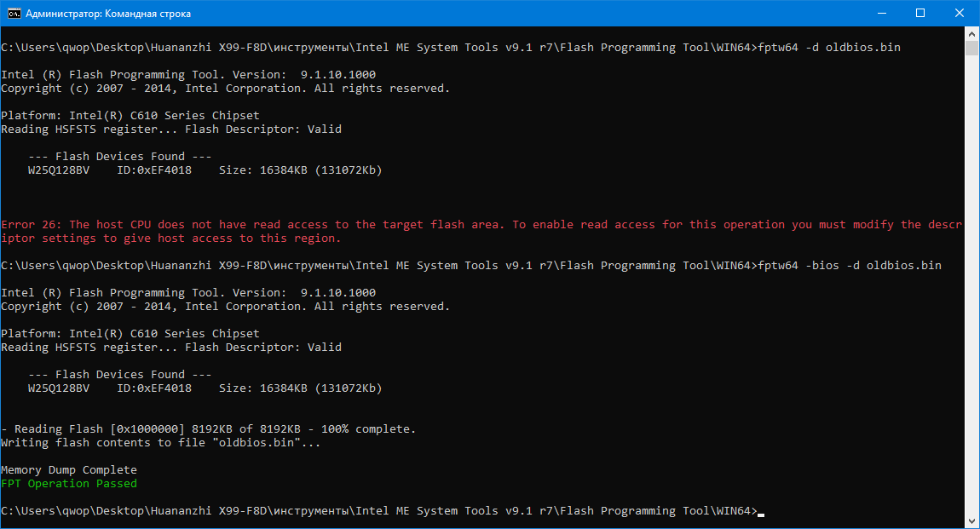Click the "Reading Flash [0x1000000]" progress line

click(x=209, y=429)
